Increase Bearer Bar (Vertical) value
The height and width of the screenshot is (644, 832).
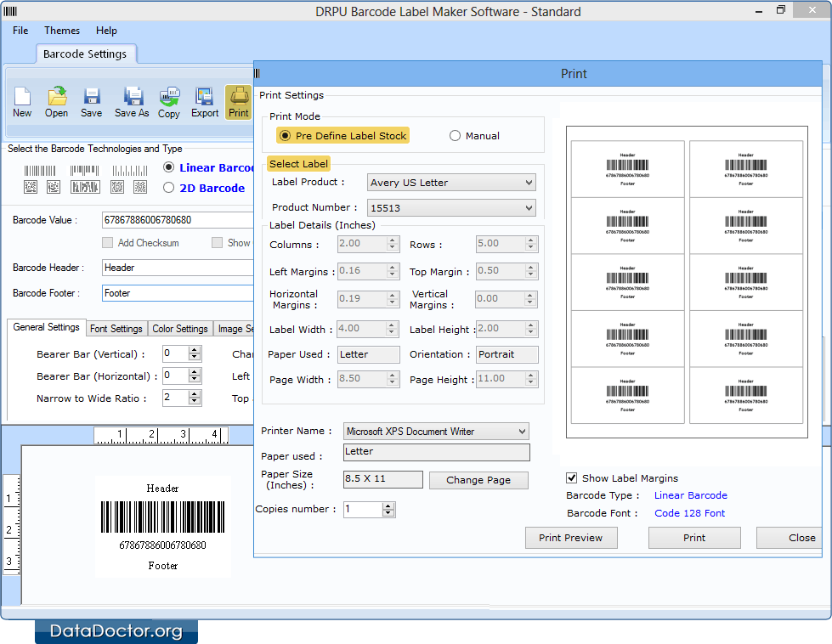coord(195,349)
